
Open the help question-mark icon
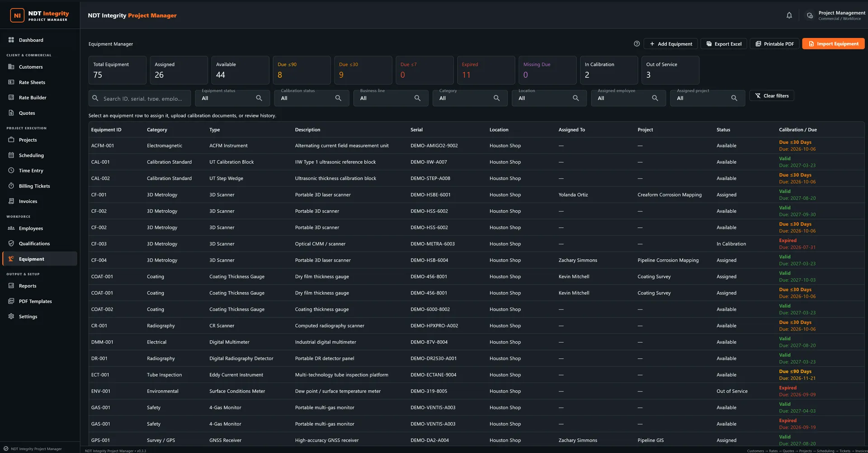637,44
